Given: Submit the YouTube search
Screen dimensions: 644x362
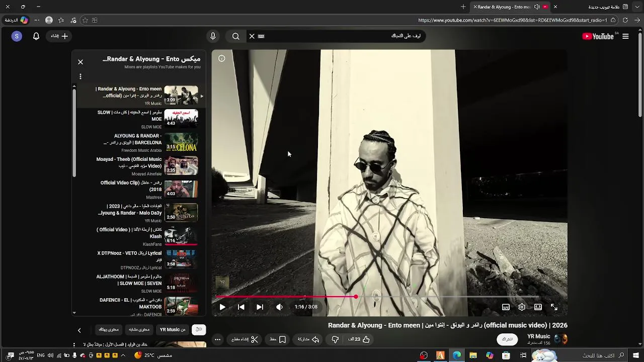Looking at the screenshot, I should [235, 36].
